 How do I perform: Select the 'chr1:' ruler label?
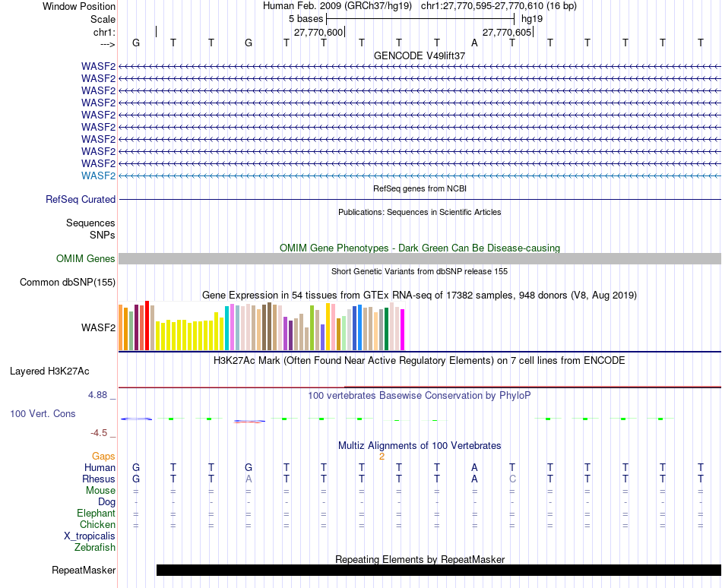104,32
